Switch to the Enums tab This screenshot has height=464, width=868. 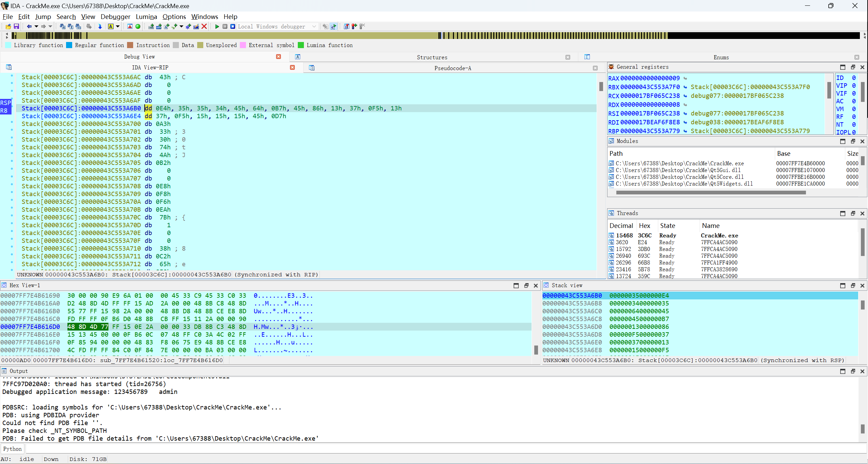[721, 57]
